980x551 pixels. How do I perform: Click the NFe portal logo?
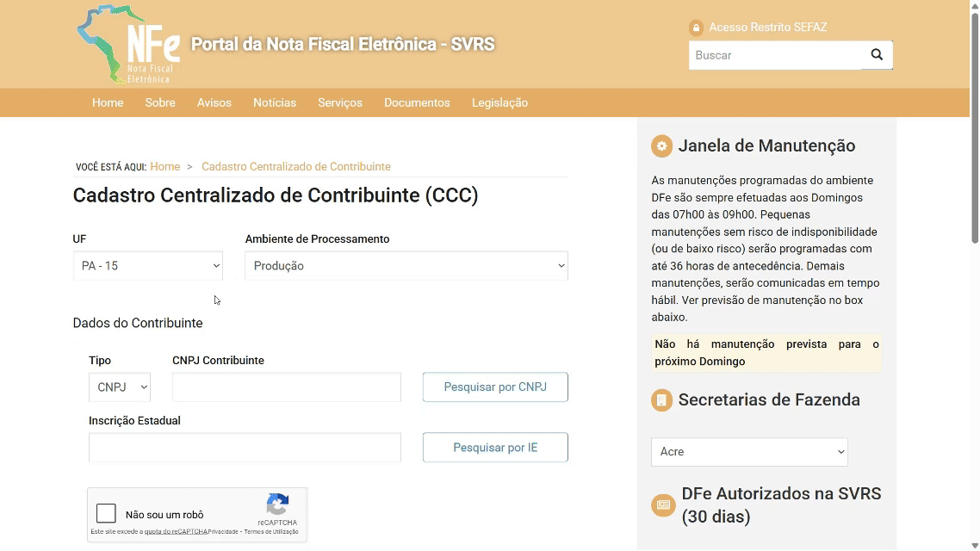coord(127,44)
